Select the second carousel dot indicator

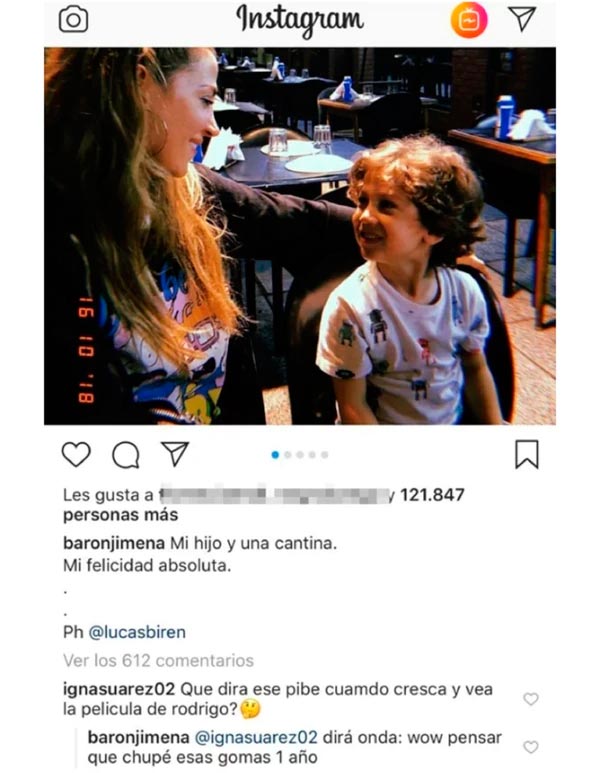click(288, 455)
